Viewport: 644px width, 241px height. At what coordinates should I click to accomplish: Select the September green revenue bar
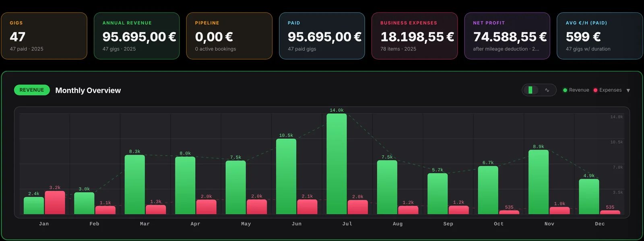pyautogui.click(x=438, y=194)
